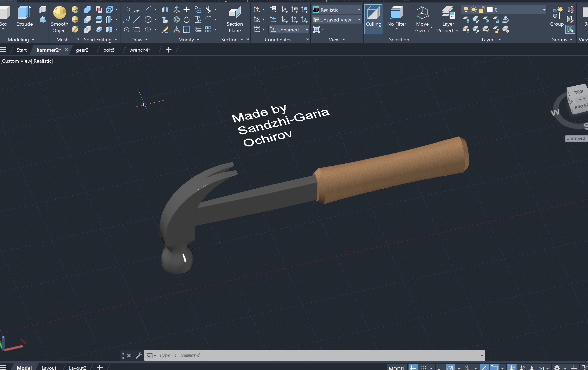Select the 3D Mirror tool

(x=165, y=10)
